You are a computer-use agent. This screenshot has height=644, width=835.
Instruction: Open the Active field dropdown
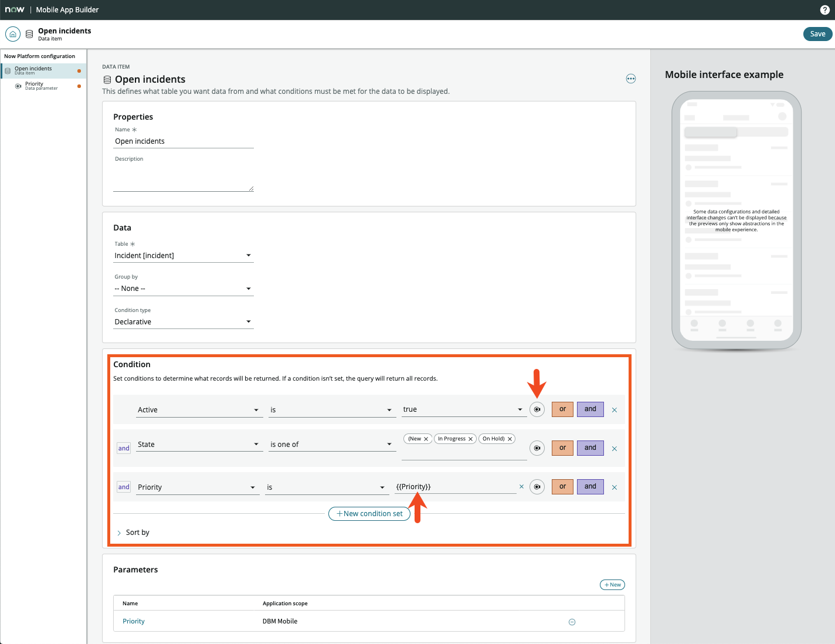pos(199,410)
